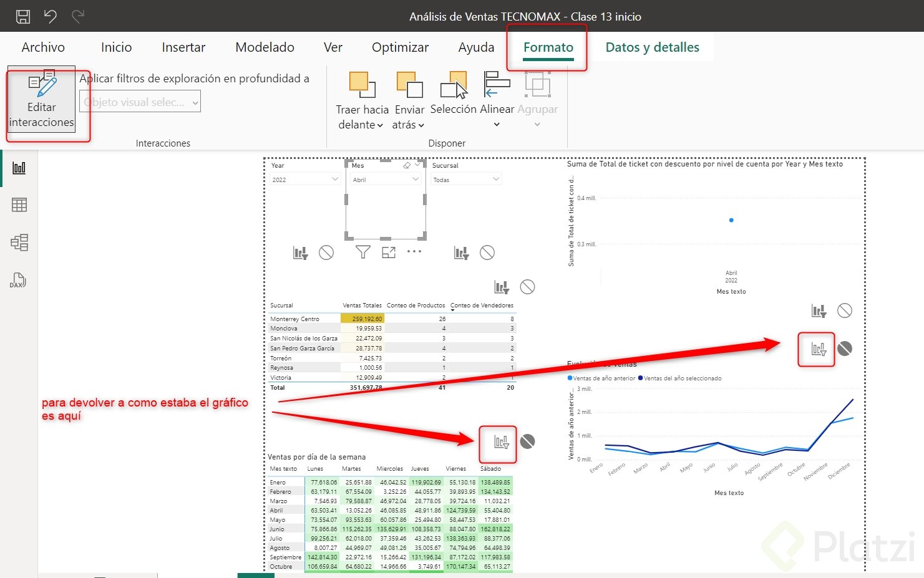Undo the last action
924x578 pixels.
[x=51, y=16]
